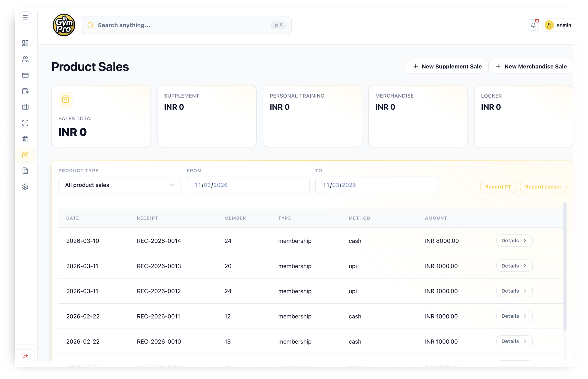
Task: Open the Dashboard from the sidebar
Action: click(25, 43)
